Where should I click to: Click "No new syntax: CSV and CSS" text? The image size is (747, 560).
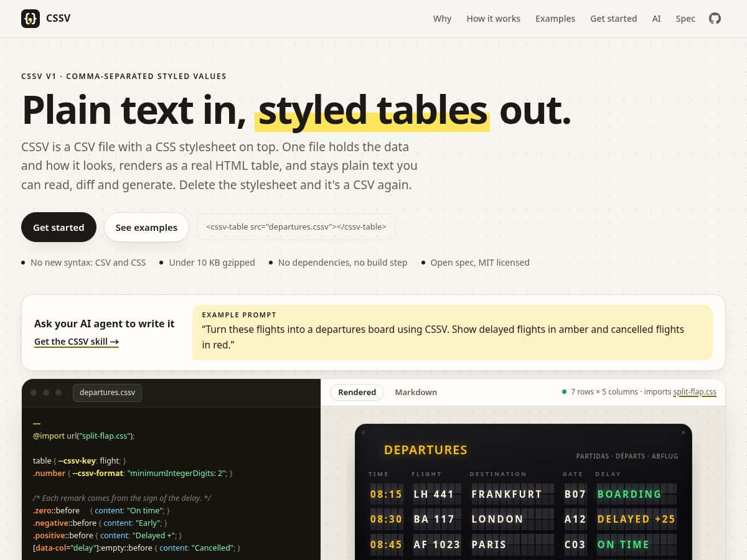(88, 263)
